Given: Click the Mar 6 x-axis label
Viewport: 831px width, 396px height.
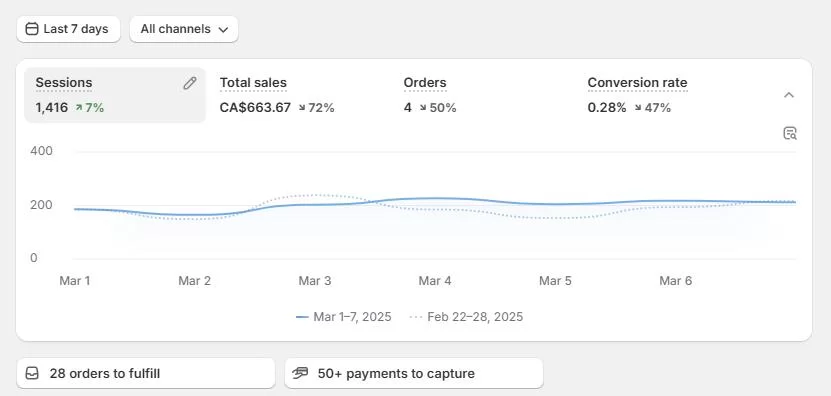Looking at the screenshot, I should [x=676, y=281].
